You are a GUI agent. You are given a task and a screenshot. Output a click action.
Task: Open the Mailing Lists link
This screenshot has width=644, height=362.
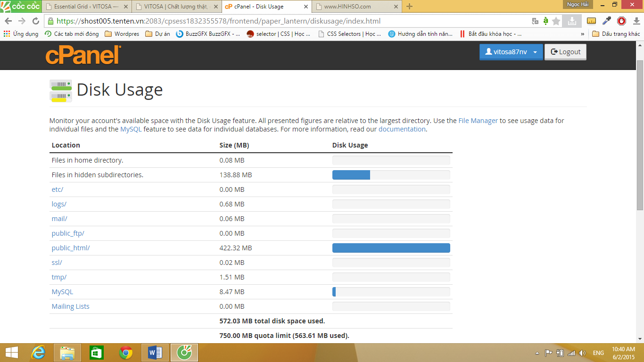pos(70,306)
